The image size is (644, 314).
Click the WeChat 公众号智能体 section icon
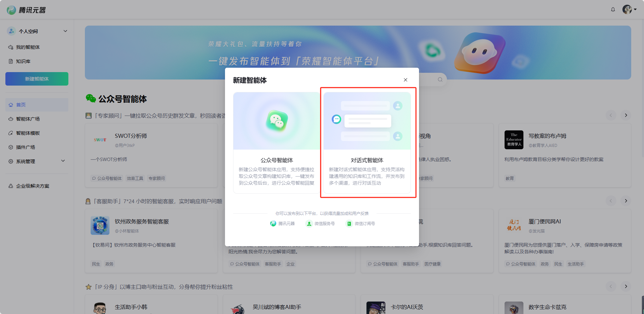(91, 98)
